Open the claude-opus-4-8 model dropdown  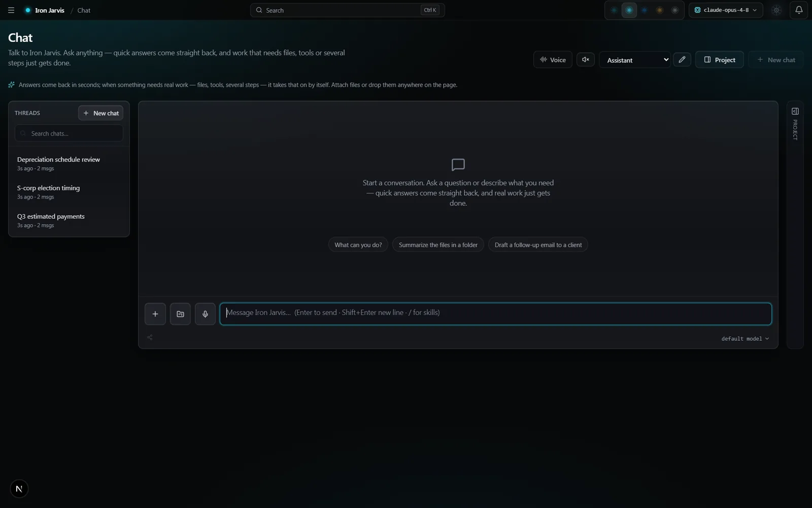(x=726, y=10)
